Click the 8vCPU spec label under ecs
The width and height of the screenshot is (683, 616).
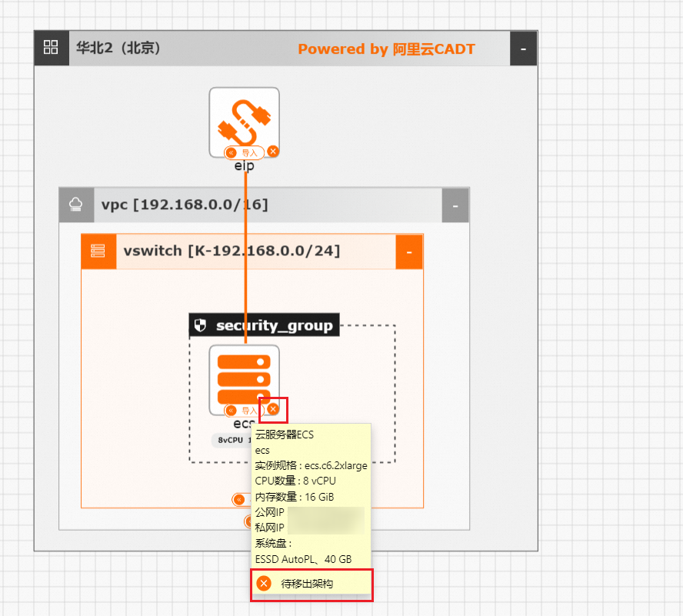pyautogui.click(x=231, y=439)
